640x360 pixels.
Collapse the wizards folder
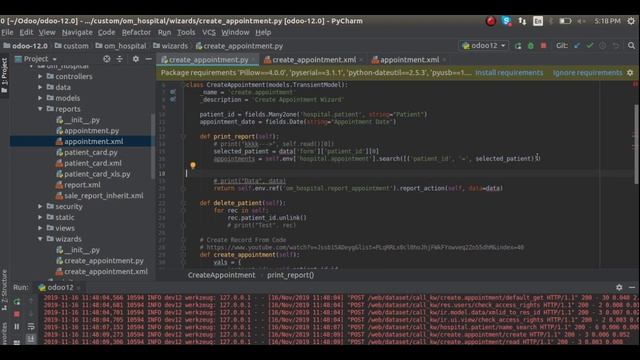(x=40, y=239)
